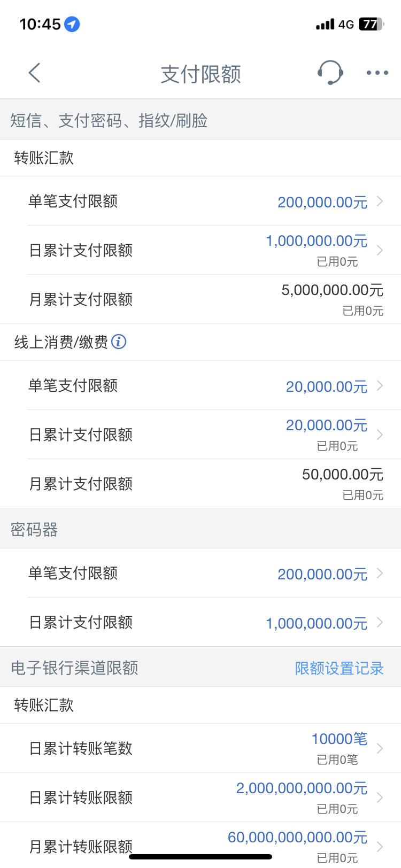Tap the 支付限额 page title
The height and width of the screenshot is (868, 401).
[x=200, y=74]
